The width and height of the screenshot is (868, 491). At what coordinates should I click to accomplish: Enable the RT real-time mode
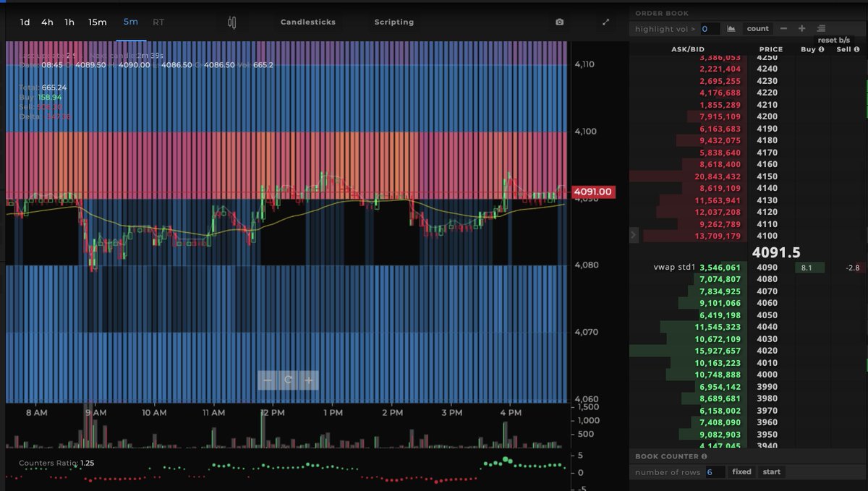[x=158, y=22]
